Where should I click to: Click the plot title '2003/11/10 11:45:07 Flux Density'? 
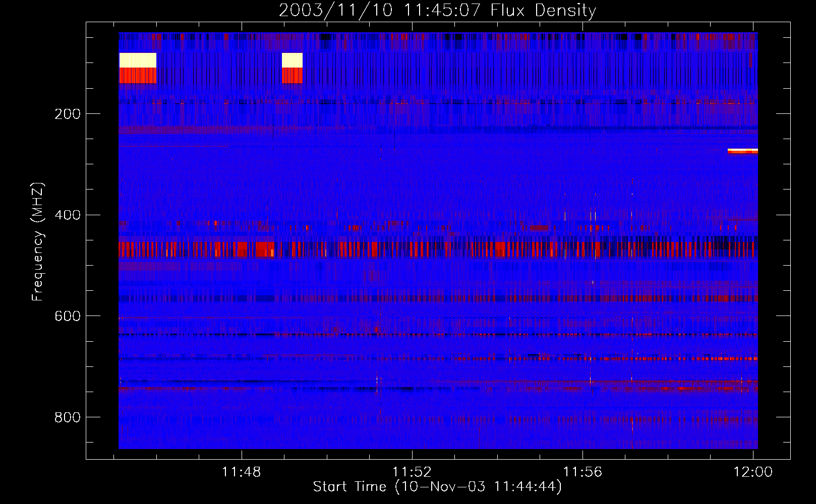coord(437,10)
